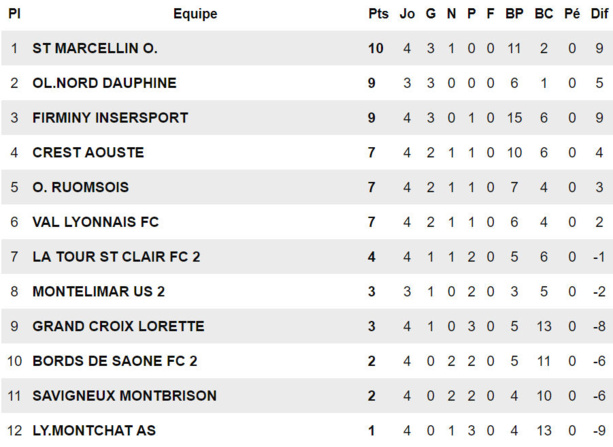Click the SAVIGNEUX MONTBRISON team name
The image size is (613, 447).
(124, 396)
